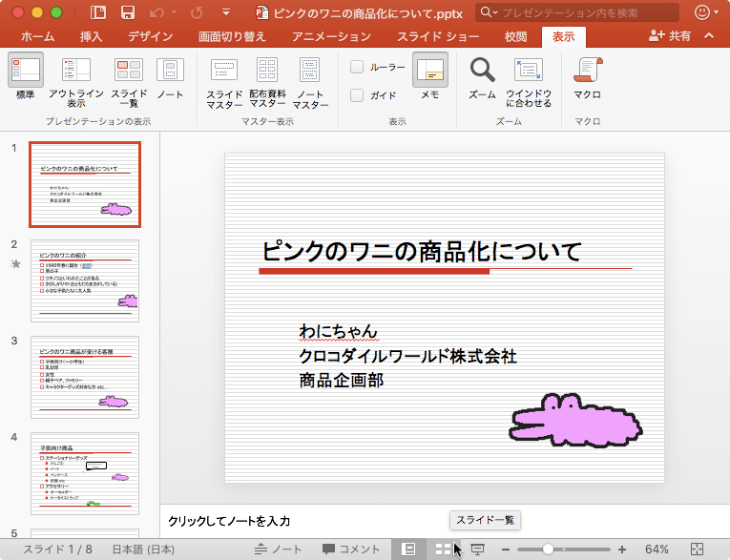Open the Macro icon
The height and width of the screenshot is (560, 730).
click(x=587, y=72)
